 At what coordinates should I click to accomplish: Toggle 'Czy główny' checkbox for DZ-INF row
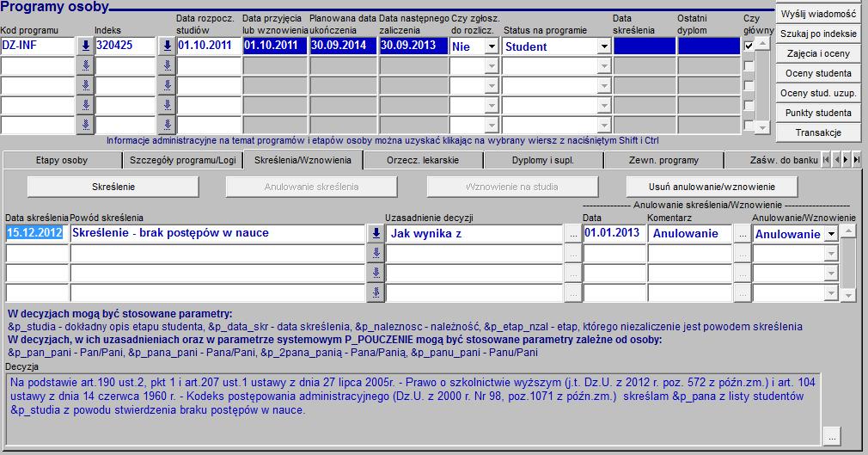pyautogui.click(x=749, y=46)
